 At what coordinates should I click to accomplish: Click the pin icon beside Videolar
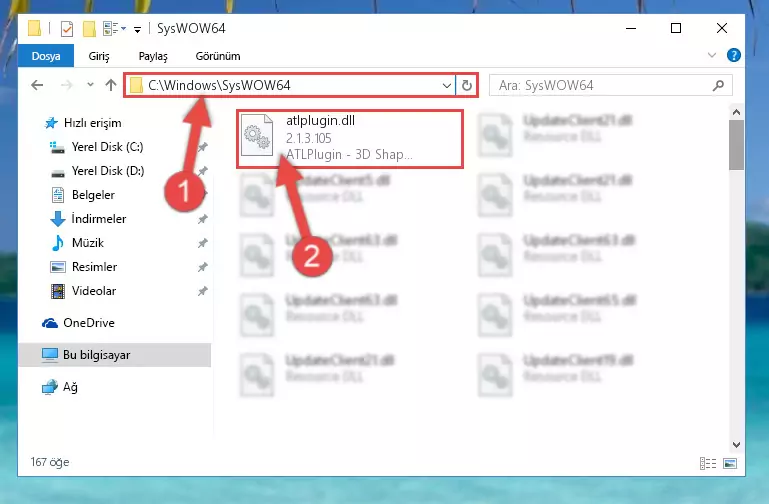coord(203,291)
